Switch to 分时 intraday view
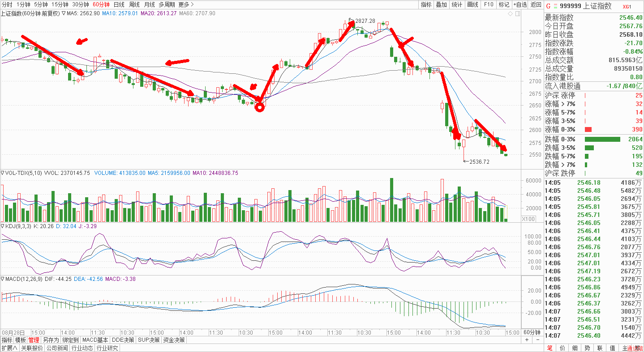The width and height of the screenshot is (644, 352). (7, 4)
